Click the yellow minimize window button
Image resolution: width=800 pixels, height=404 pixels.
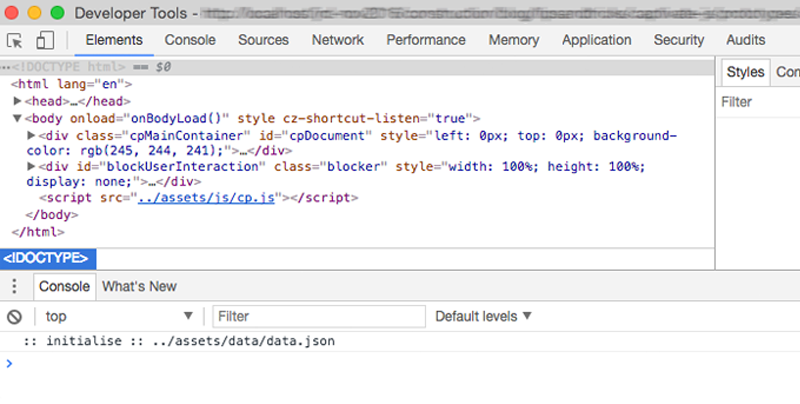pyautogui.click(x=35, y=13)
